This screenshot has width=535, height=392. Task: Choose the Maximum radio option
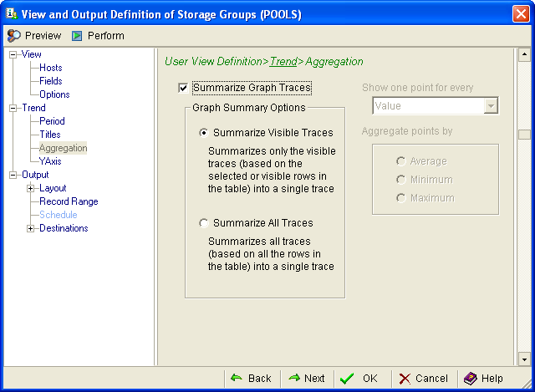(401, 198)
